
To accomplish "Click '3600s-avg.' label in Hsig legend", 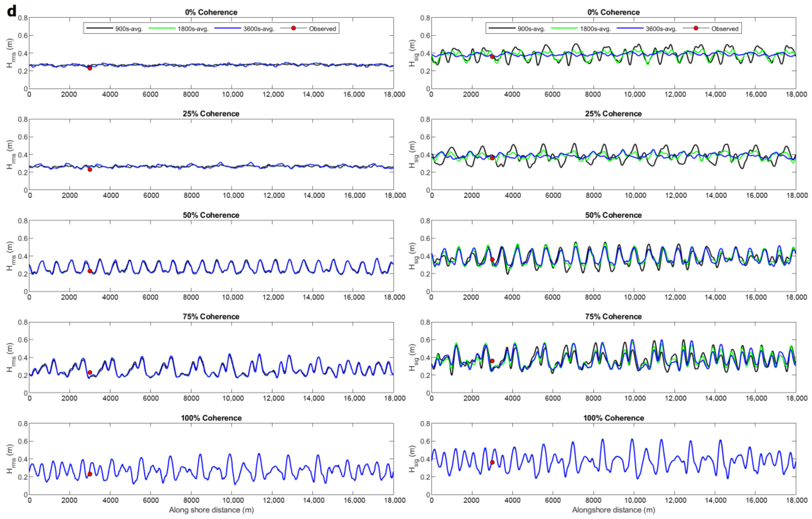I will 661,29.
